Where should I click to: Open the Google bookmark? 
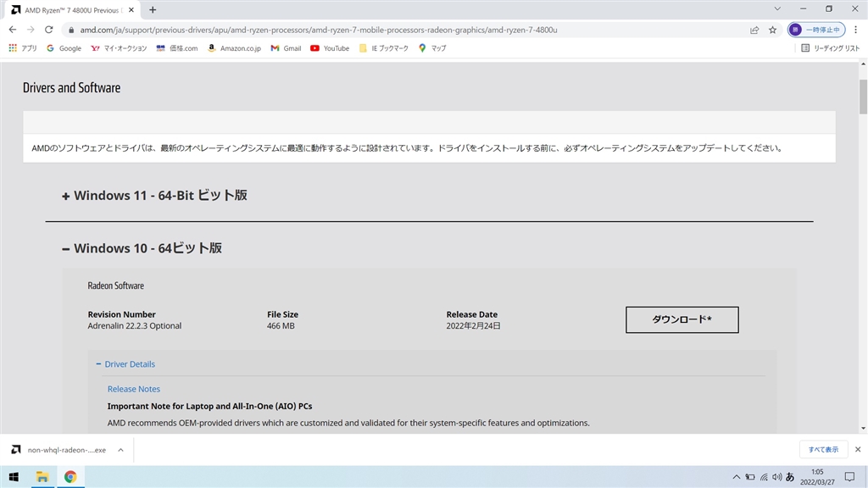tap(64, 48)
